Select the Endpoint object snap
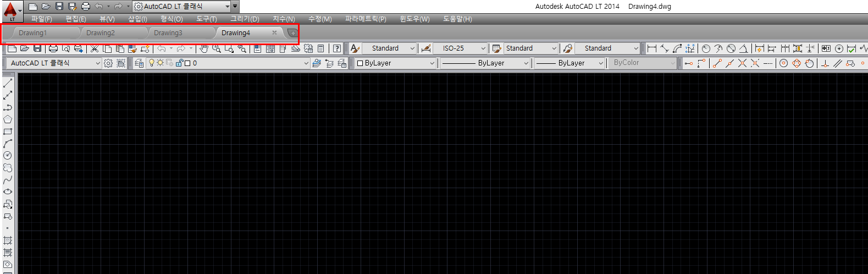Image resolution: width=868 pixels, height=274 pixels. tap(717, 63)
